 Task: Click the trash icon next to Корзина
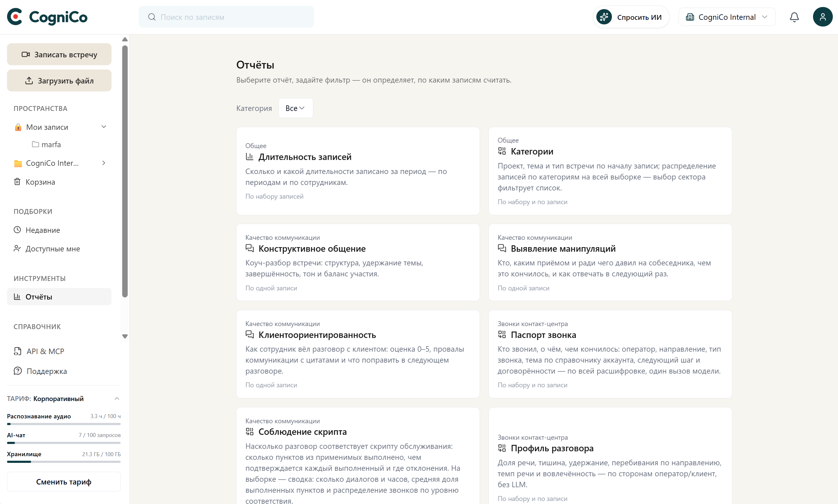click(17, 182)
